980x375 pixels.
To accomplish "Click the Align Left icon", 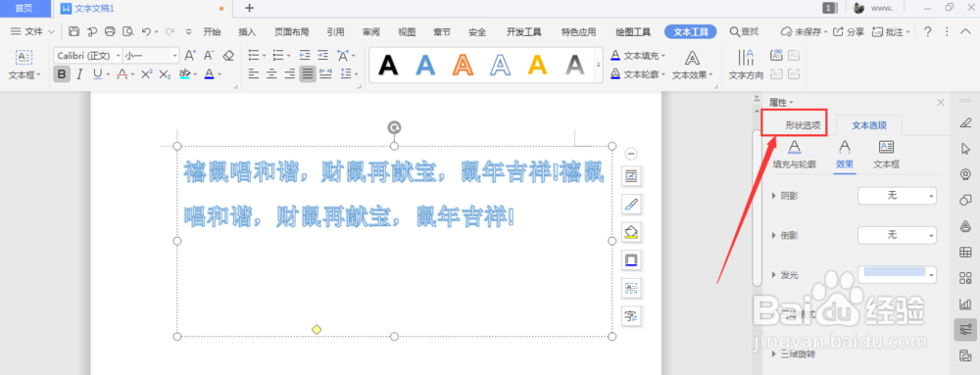I will [x=253, y=74].
